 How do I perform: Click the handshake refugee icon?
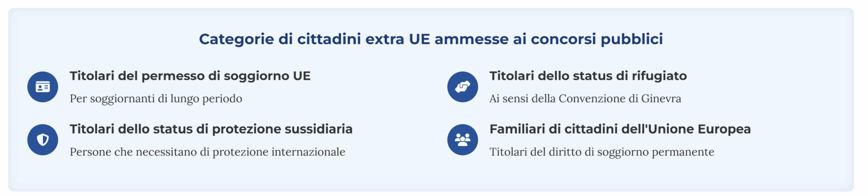point(462,87)
